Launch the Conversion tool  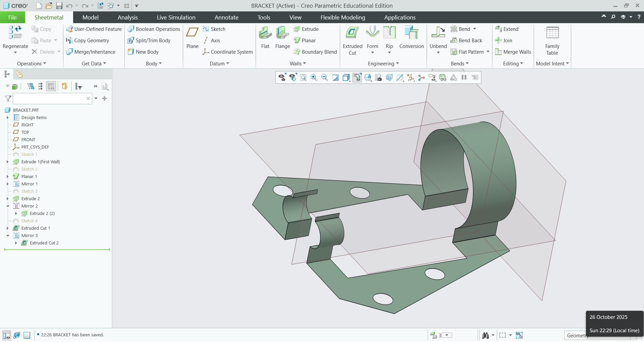click(x=412, y=37)
